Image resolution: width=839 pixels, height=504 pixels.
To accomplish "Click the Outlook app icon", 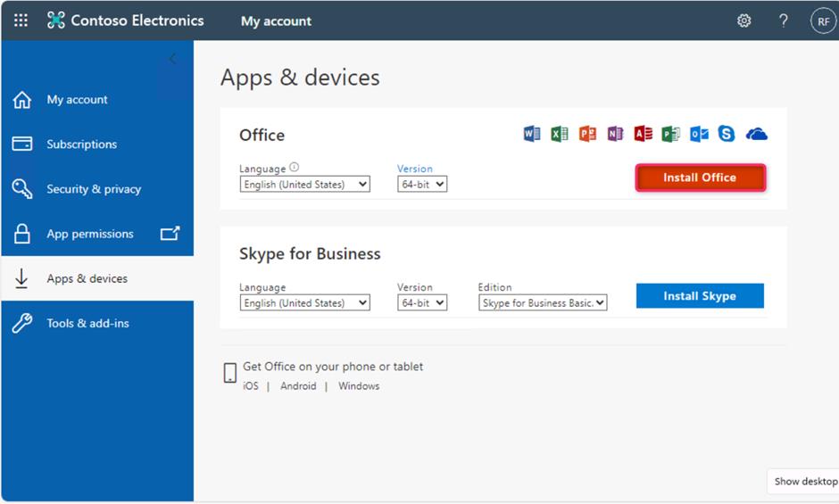I will click(x=699, y=134).
